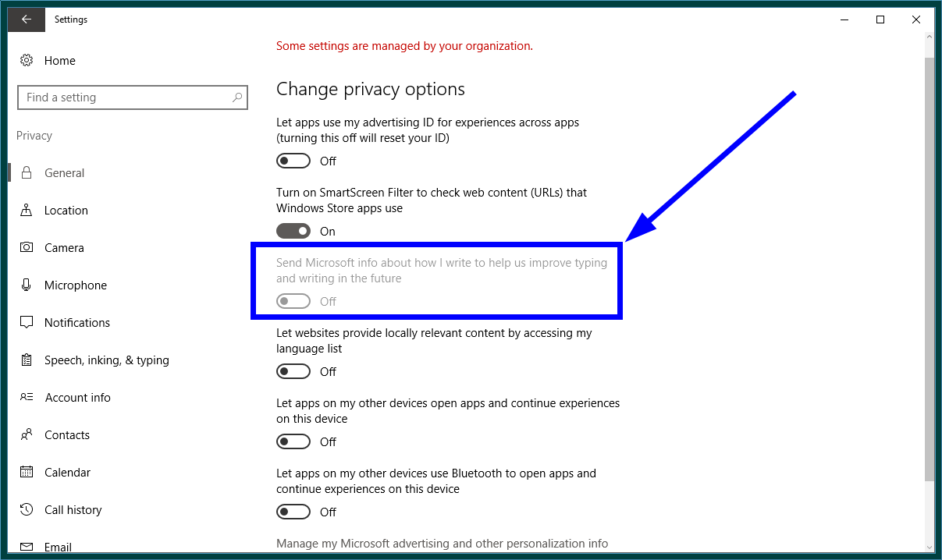Viewport: 942px width, 560px height.
Task: Click the managed by your organization notice
Action: point(404,46)
